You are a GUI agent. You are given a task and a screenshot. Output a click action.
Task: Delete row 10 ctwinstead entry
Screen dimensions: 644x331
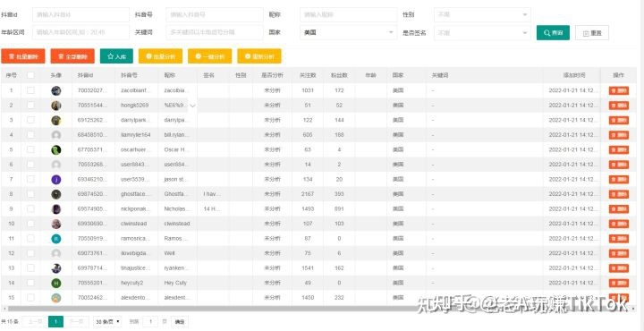pos(619,224)
